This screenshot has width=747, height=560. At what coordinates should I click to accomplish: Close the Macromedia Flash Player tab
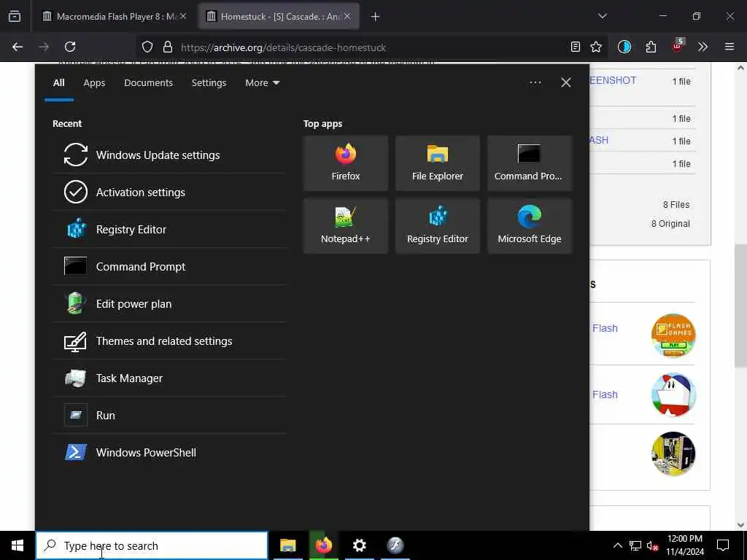click(183, 16)
